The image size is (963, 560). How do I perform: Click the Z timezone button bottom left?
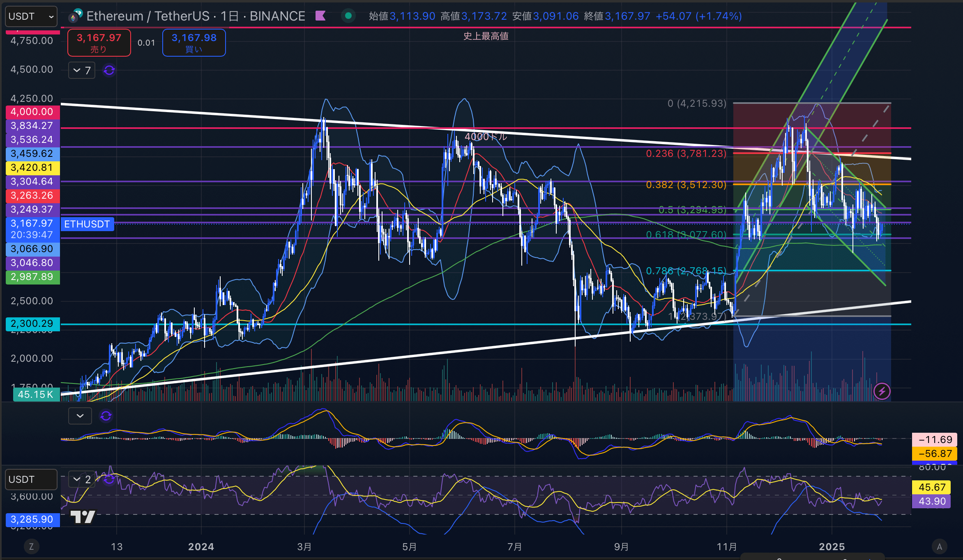(31, 546)
